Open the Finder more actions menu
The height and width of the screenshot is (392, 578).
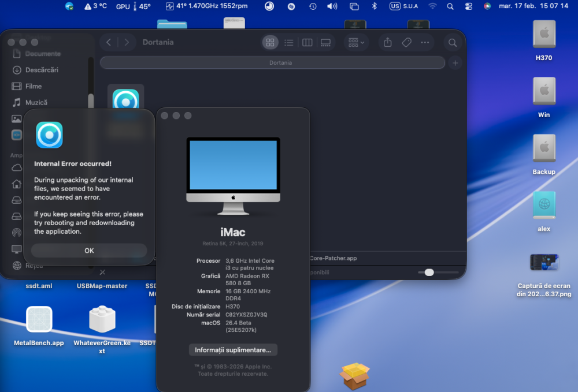tap(425, 42)
